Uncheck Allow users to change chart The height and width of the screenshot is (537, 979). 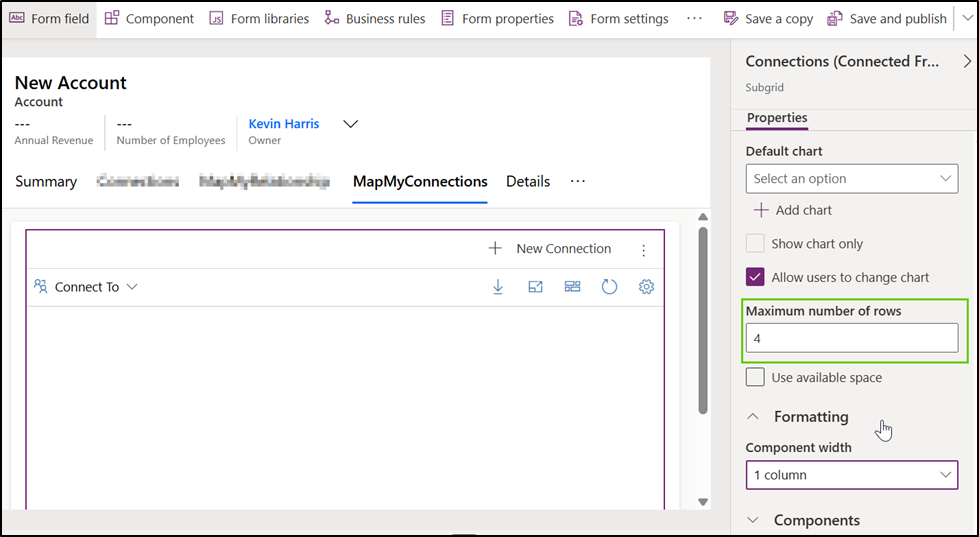(x=756, y=278)
